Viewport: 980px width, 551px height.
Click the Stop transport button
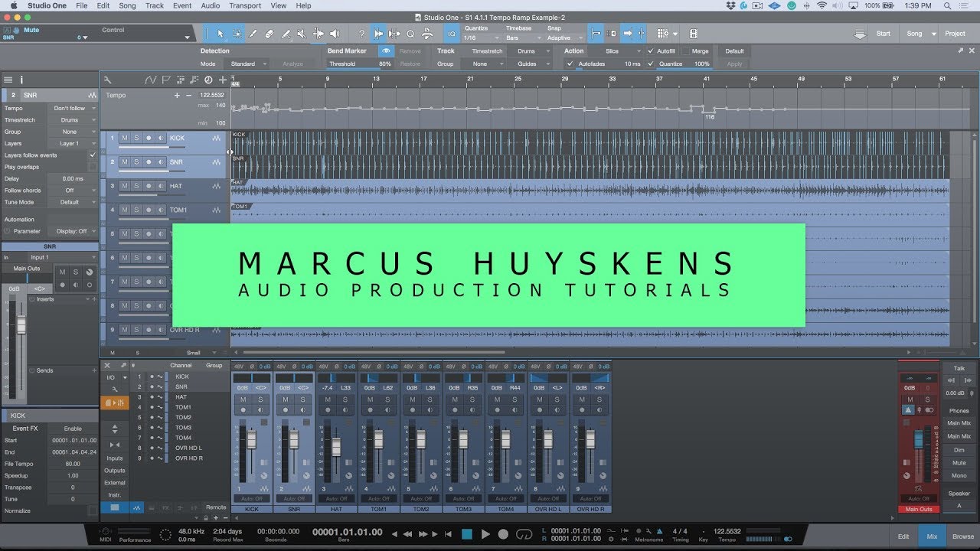point(466,534)
